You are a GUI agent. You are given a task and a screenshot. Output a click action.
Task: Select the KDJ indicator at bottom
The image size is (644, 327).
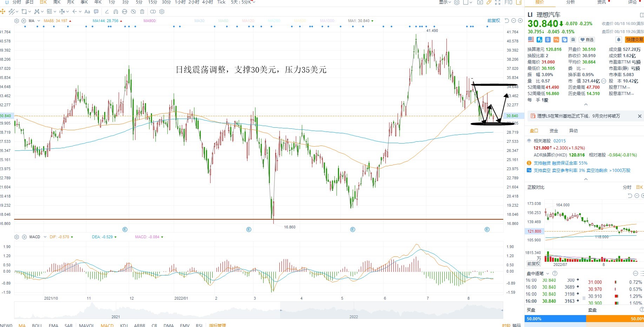[124, 325]
